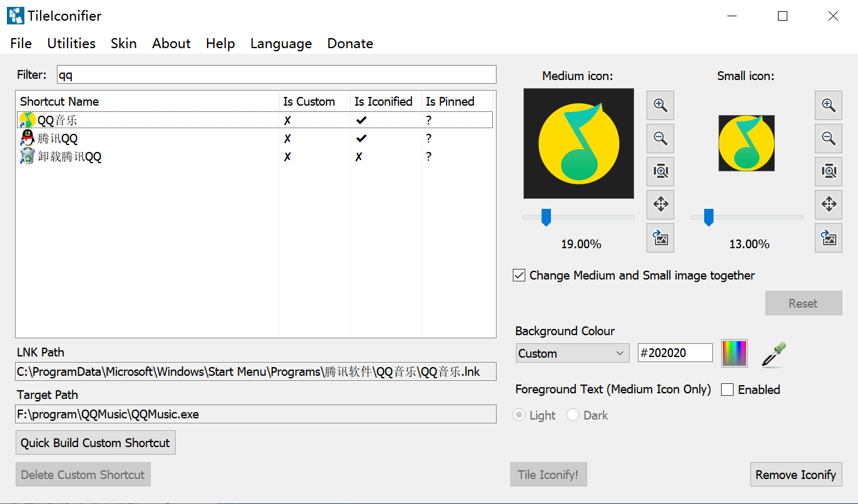Select the QQ音乐 shortcut name text
Screen dimensions: 858x504
[x=58, y=120]
